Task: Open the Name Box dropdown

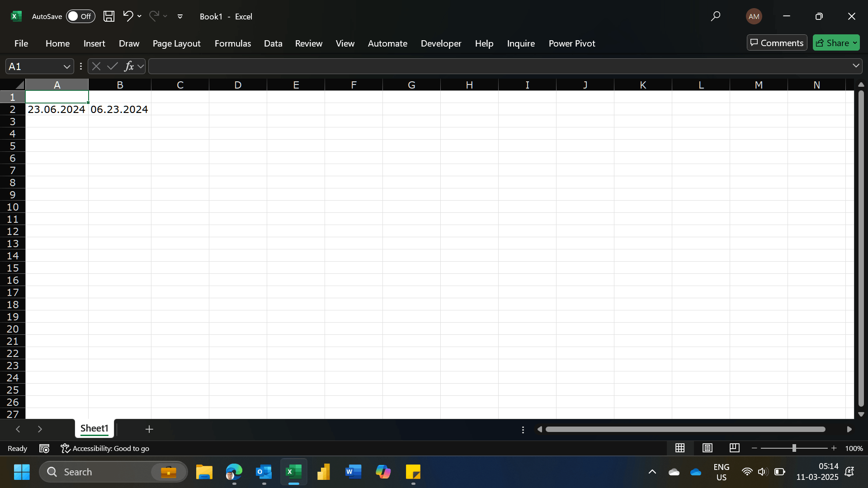Action: coord(66,66)
